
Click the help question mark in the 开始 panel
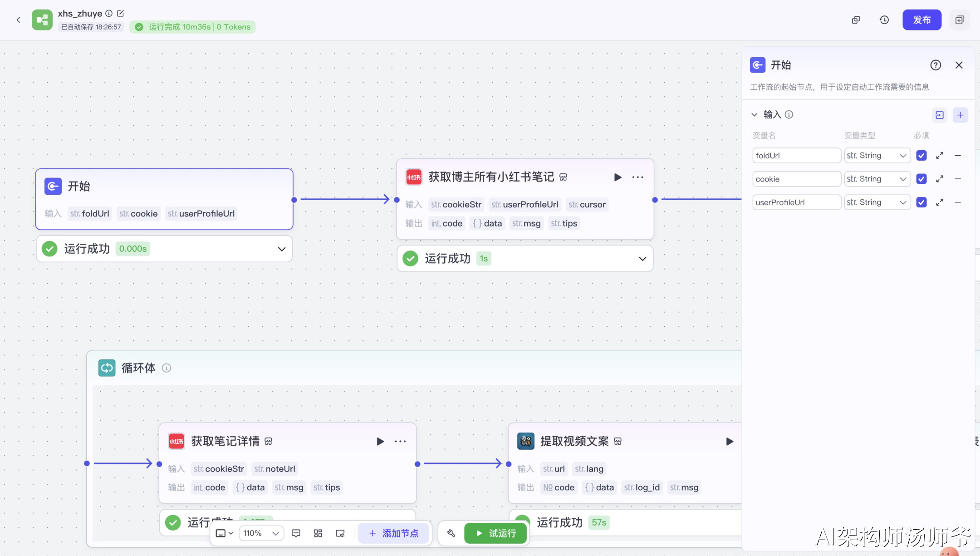point(936,65)
